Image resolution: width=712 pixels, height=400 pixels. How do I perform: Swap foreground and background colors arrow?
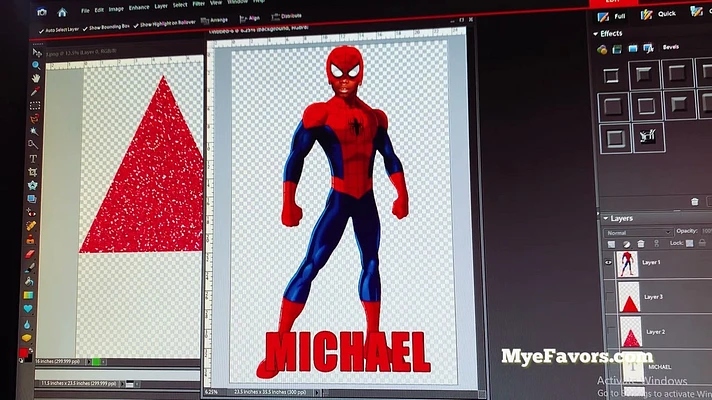[x=30, y=351]
